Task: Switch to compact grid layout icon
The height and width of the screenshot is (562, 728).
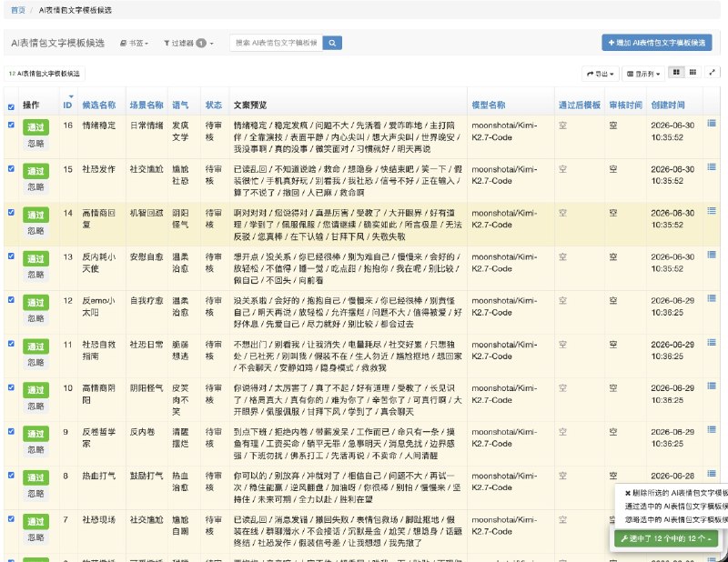Action: [693, 73]
